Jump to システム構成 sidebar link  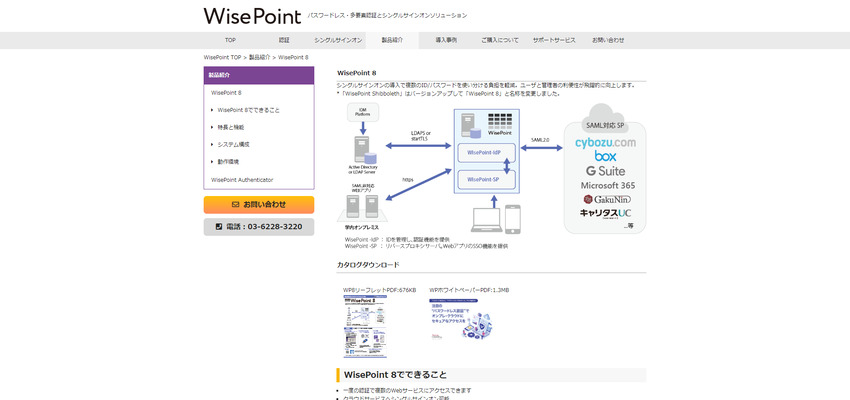point(233,145)
